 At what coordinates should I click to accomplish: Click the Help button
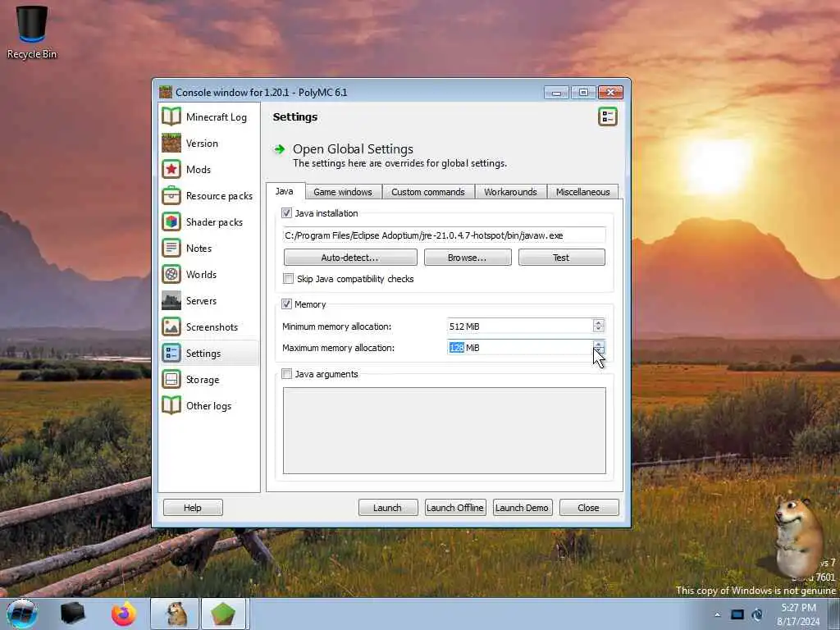pyautogui.click(x=193, y=508)
